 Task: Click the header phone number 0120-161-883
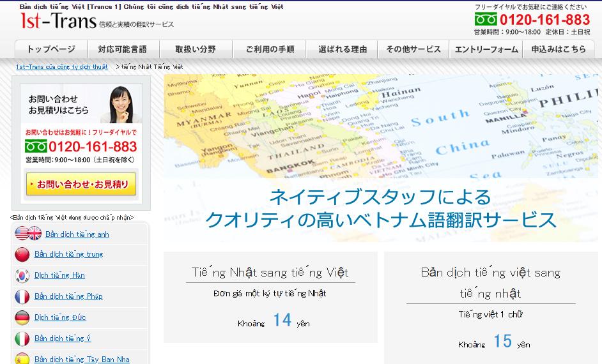tap(544, 20)
